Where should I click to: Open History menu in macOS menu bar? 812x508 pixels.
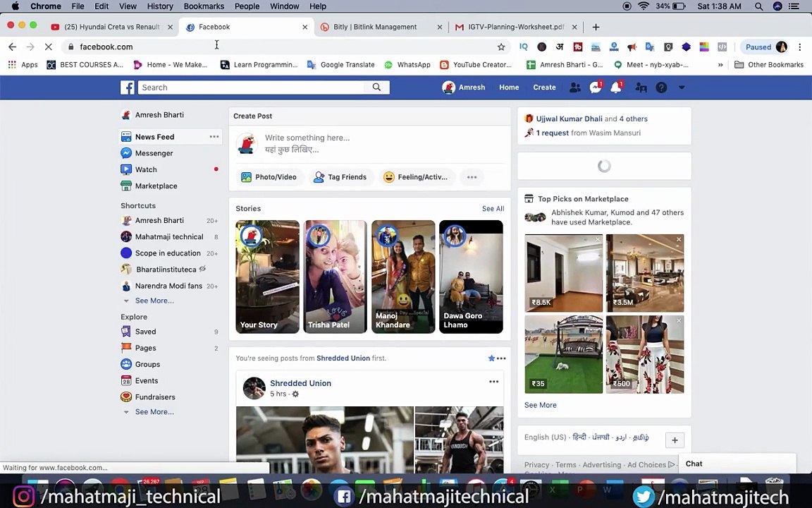160,6
